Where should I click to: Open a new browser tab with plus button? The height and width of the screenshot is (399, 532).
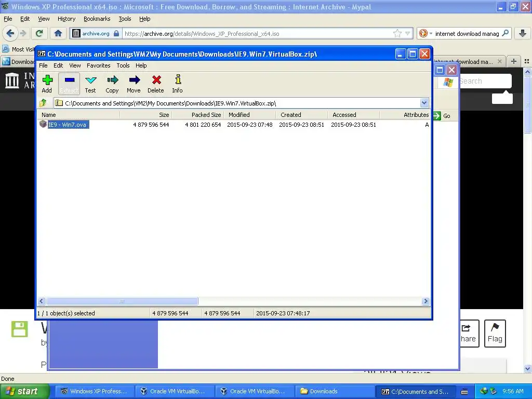pos(514,61)
